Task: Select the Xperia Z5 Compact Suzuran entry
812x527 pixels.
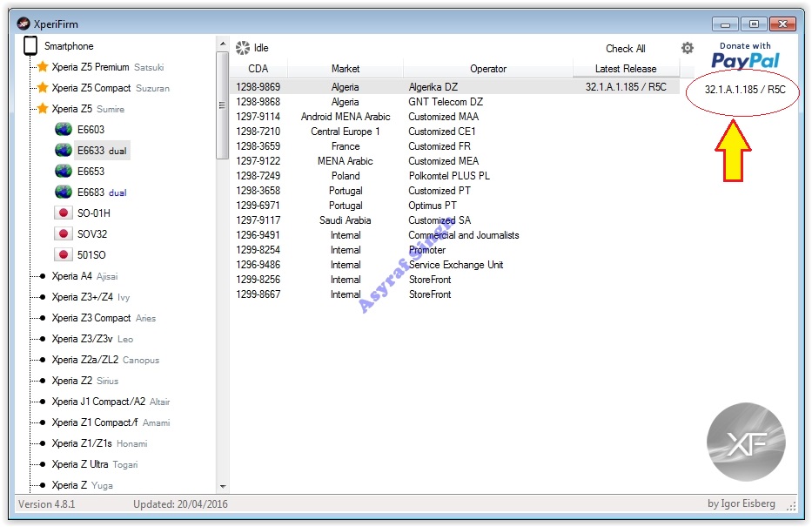Action: (111, 88)
